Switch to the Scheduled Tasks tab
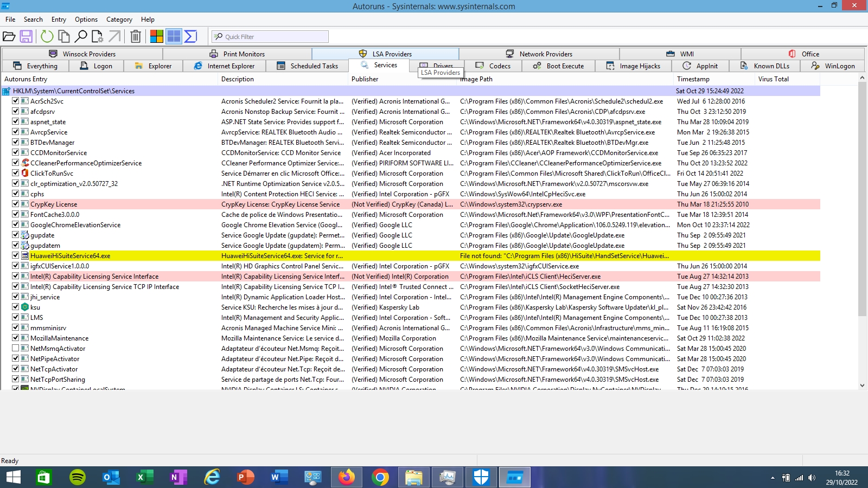 click(308, 66)
